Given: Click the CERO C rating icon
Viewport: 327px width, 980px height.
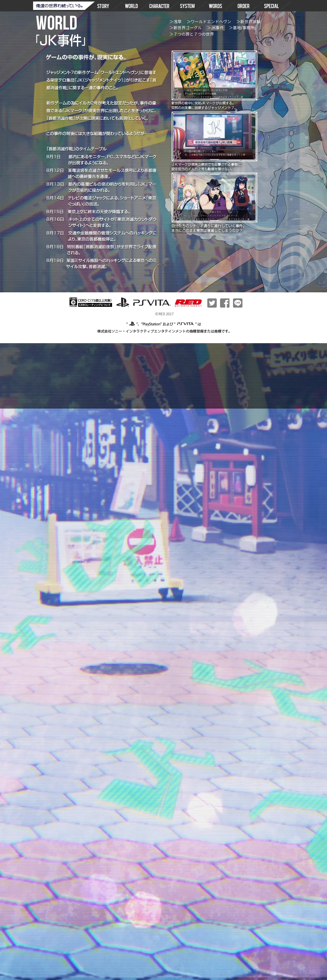Looking at the screenshot, I should [x=73, y=302].
